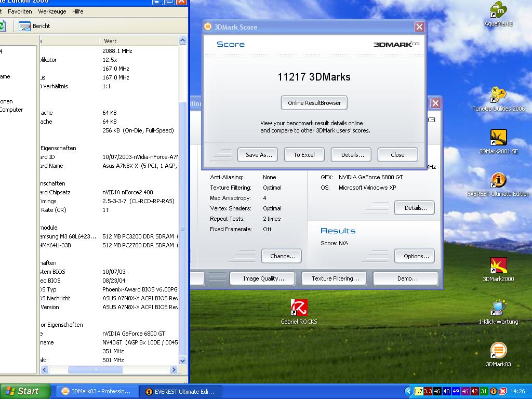Open the AquaMark3 desktop shortcut
The height and width of the screenshot is (399, 532).
(x=498, y=14)
